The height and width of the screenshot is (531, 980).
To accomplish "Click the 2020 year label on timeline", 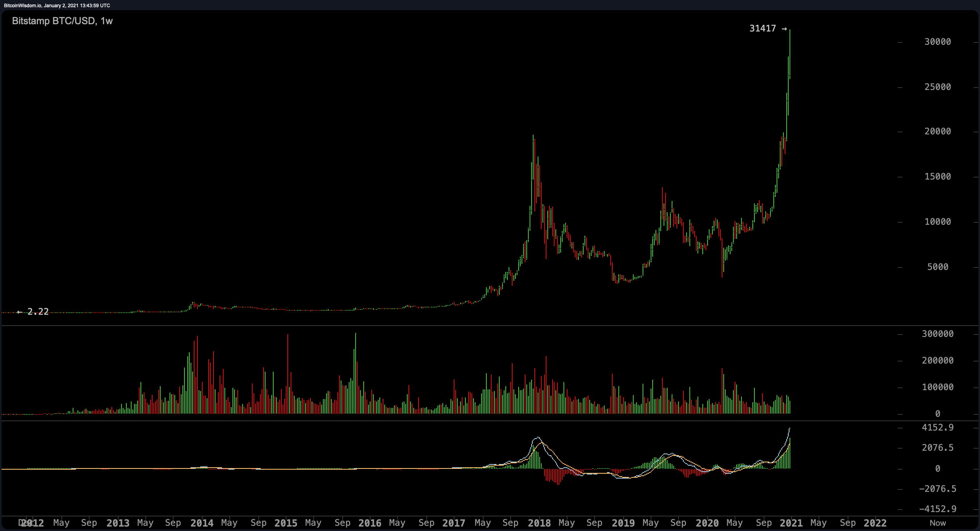I will (x=707, y=523).
